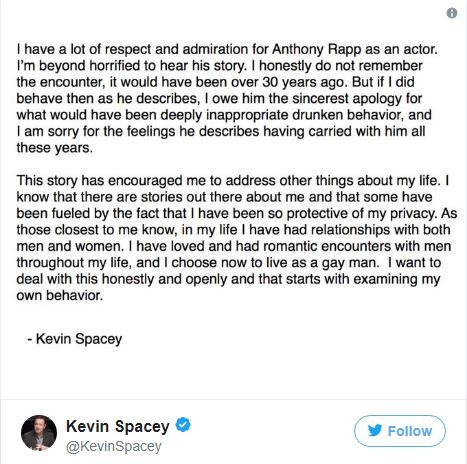467x464 pixels.
Task: Click the '- Kevin Spacey' signature line
Action: 75,339
